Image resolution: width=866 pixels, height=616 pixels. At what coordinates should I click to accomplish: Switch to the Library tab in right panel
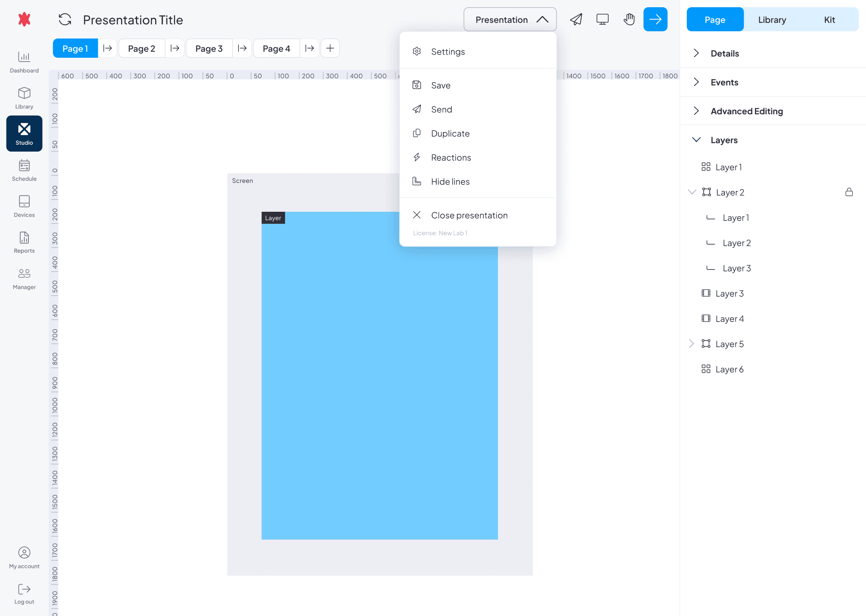(772, 20)
